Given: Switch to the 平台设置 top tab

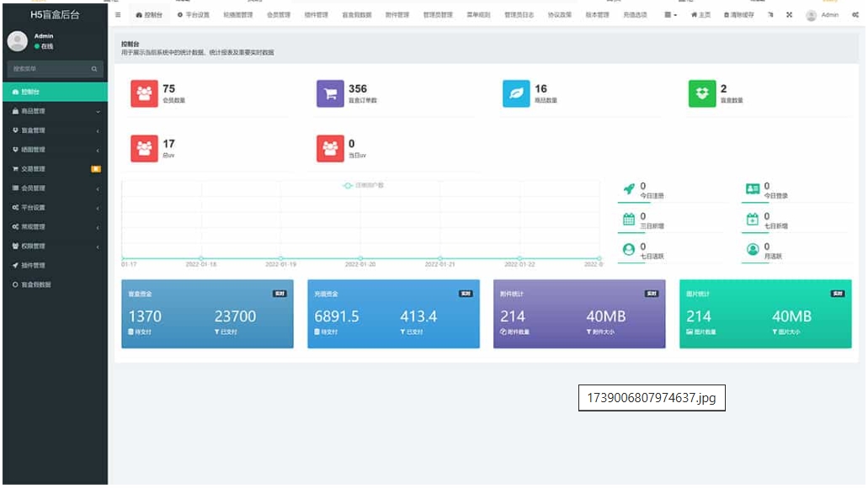Looking at the screenshot, I should (x=193, y=15).
